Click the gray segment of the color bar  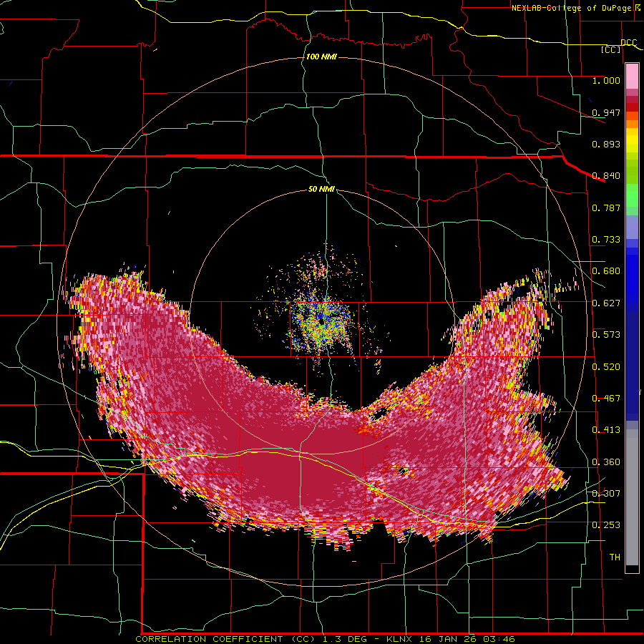click(x=632, y=497)
